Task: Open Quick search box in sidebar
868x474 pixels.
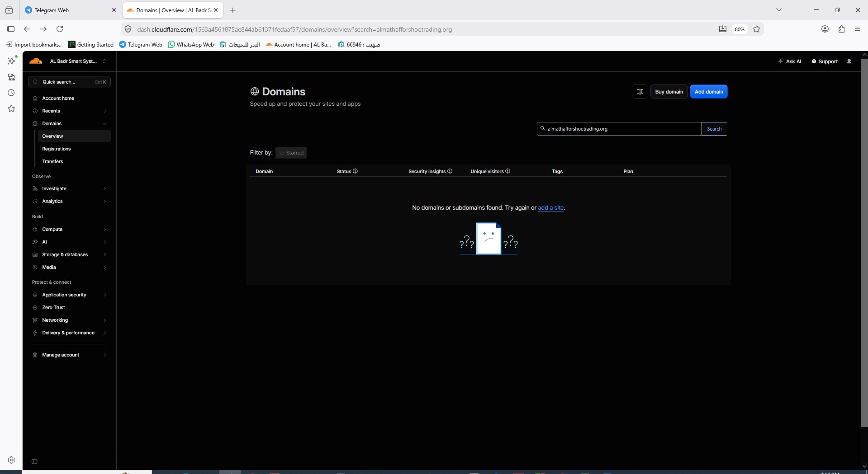Action: point(70,82)
